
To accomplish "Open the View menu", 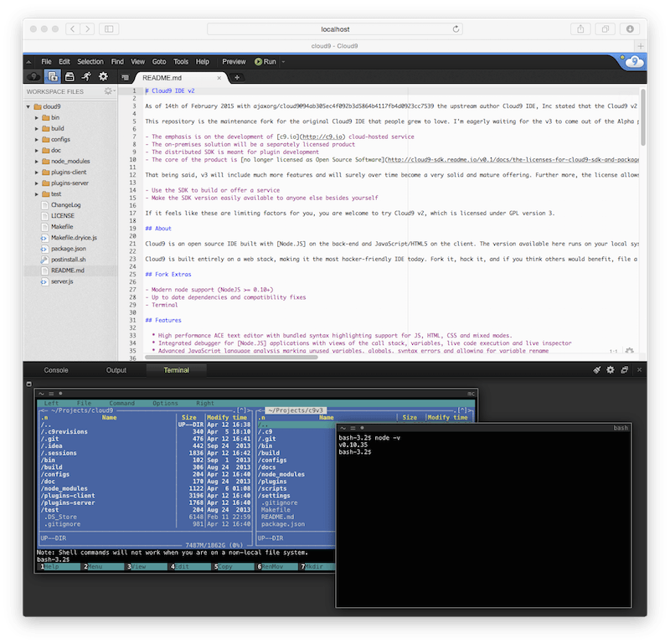I will pos(137,61).
